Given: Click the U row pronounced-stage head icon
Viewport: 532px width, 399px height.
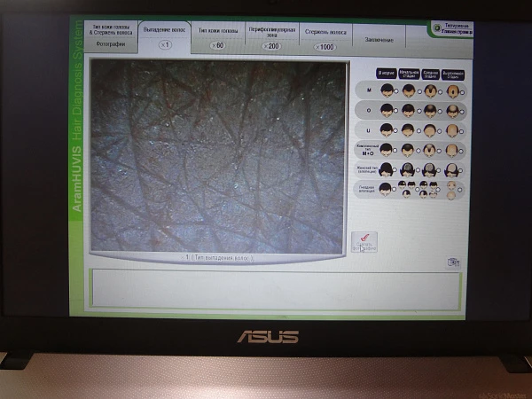Looking at the screenshot, I should 451,129.
